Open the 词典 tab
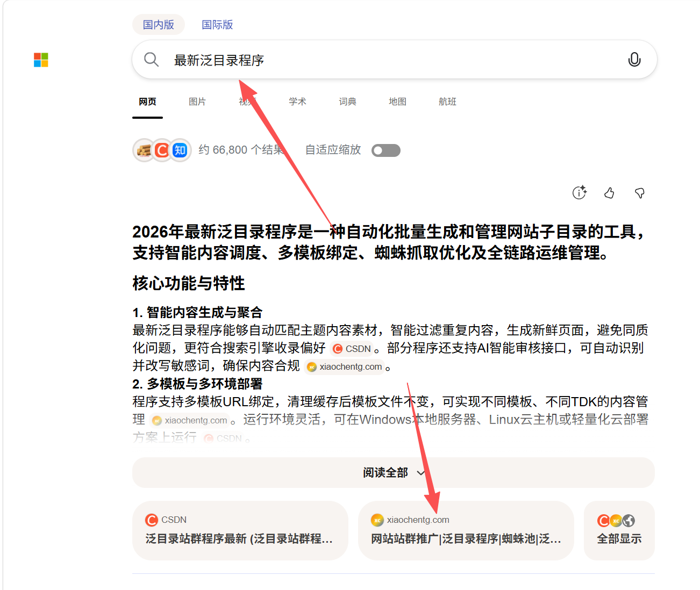 pos(347,102)
